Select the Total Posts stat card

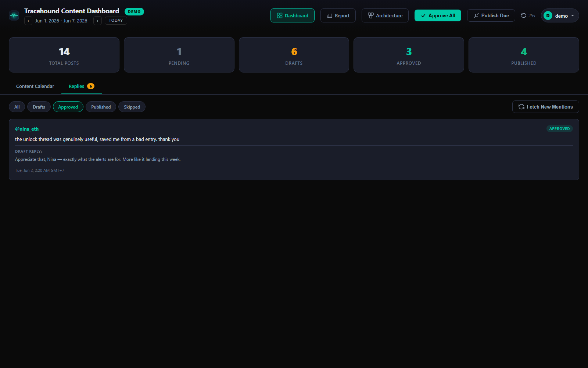[x=64, y=55]
